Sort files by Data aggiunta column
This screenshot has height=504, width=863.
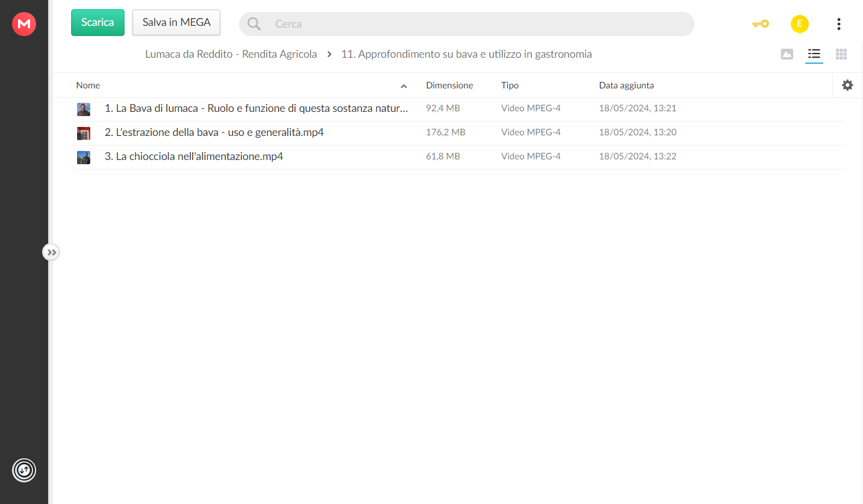pos(626,85)
